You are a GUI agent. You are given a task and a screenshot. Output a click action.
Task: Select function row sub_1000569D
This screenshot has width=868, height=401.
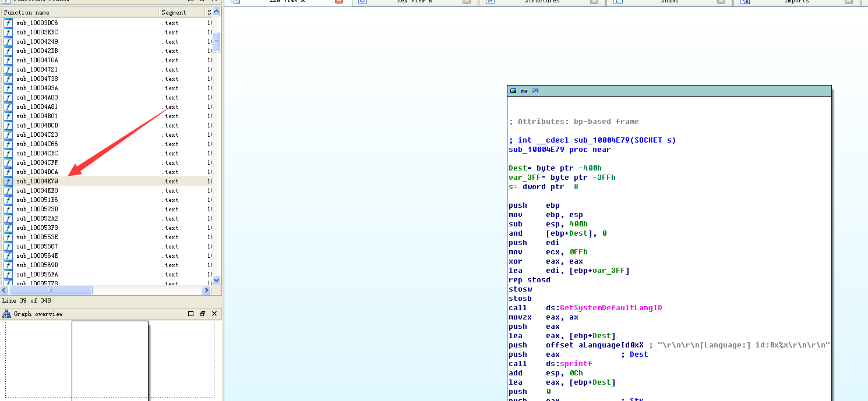tap(107, 265)
